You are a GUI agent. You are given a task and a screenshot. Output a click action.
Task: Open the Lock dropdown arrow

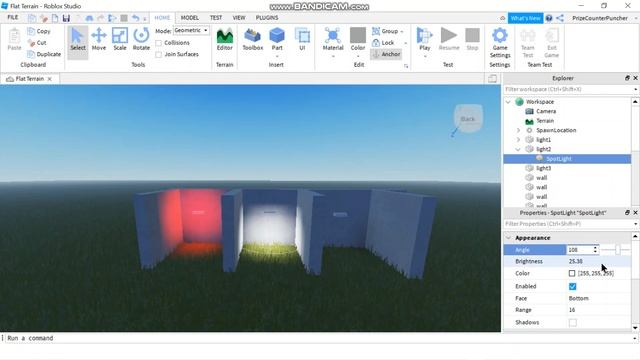(x=405, y=43)
